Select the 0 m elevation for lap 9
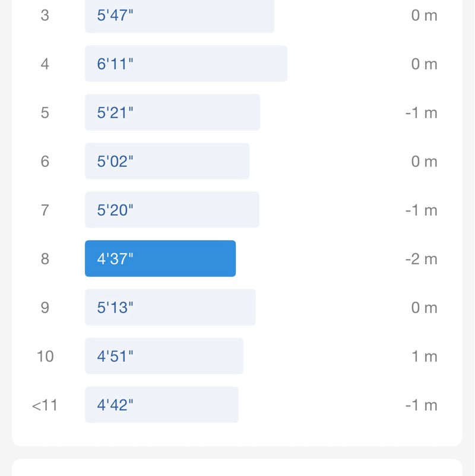 coord(424,307)
